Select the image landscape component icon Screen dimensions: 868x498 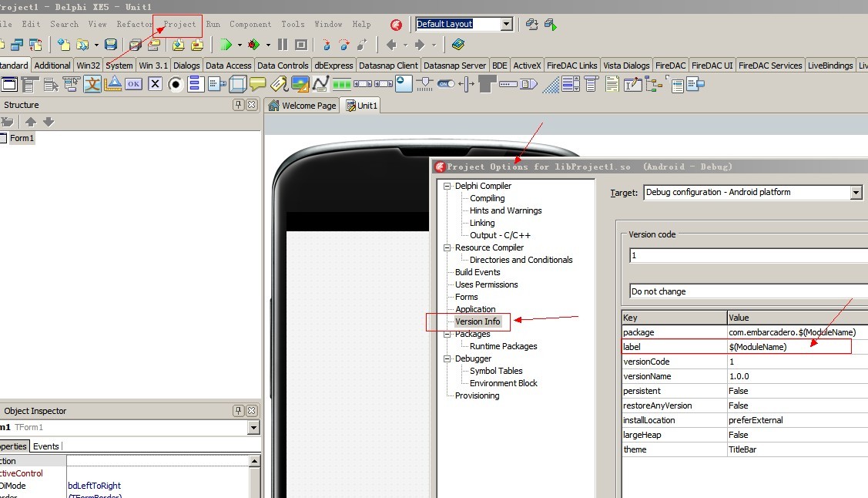click(300, 84)
